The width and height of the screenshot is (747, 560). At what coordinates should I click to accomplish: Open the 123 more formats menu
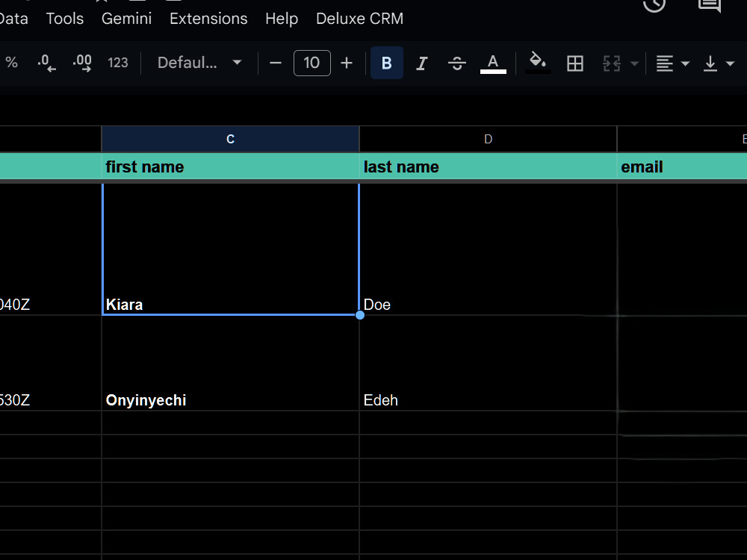coord(118,63)
